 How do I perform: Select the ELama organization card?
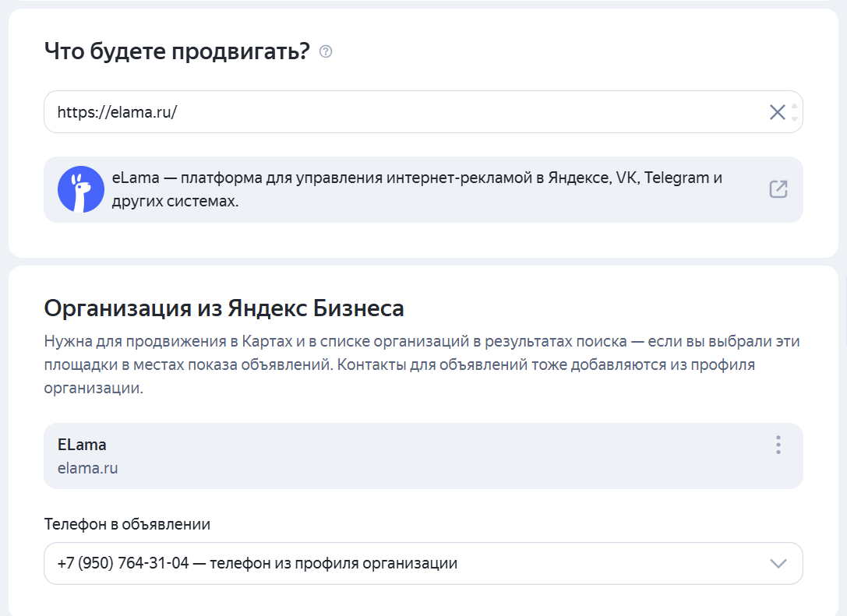pos(424,456)
